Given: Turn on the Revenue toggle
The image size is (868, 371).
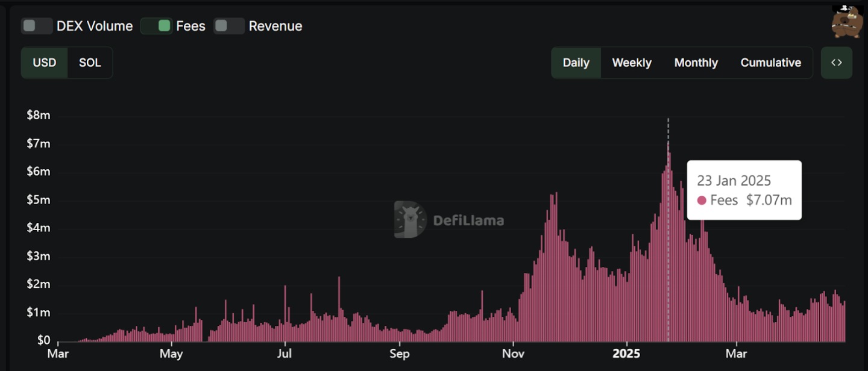Looking at the screenshot, I should pos(229,26).
